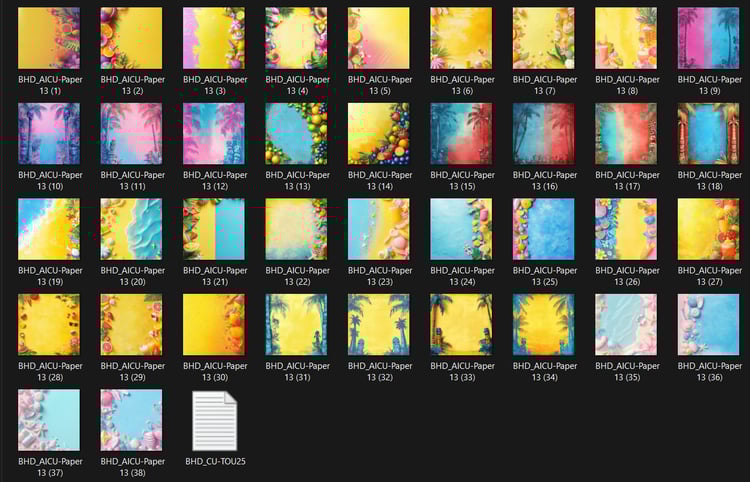Select the BHD_AICU-Paper 13 (10) thumbnail
This screenshot has height=482, width=750.
coord(49,134)
